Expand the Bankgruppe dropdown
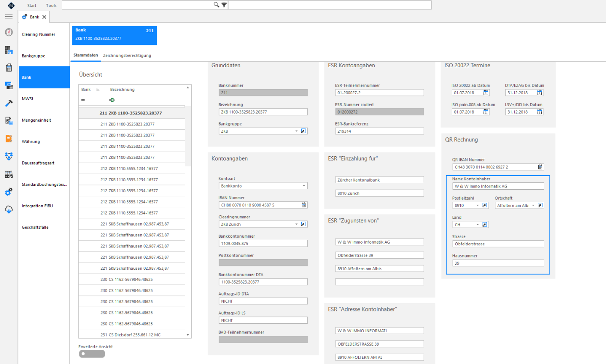Screen dimensions: 606x364 coord(296,131)
